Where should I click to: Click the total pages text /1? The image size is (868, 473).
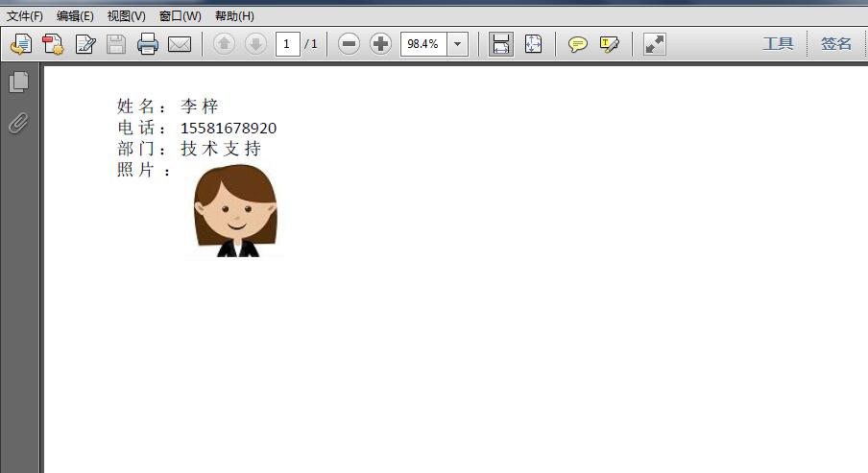[x=311, y=44]
